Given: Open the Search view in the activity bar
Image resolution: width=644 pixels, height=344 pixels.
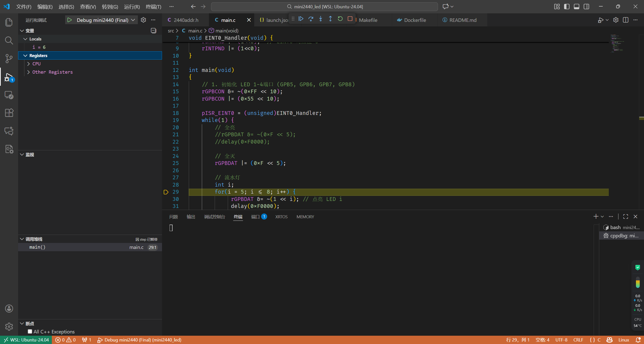Looking at the screenshot, I should click(x=9, y=40).
